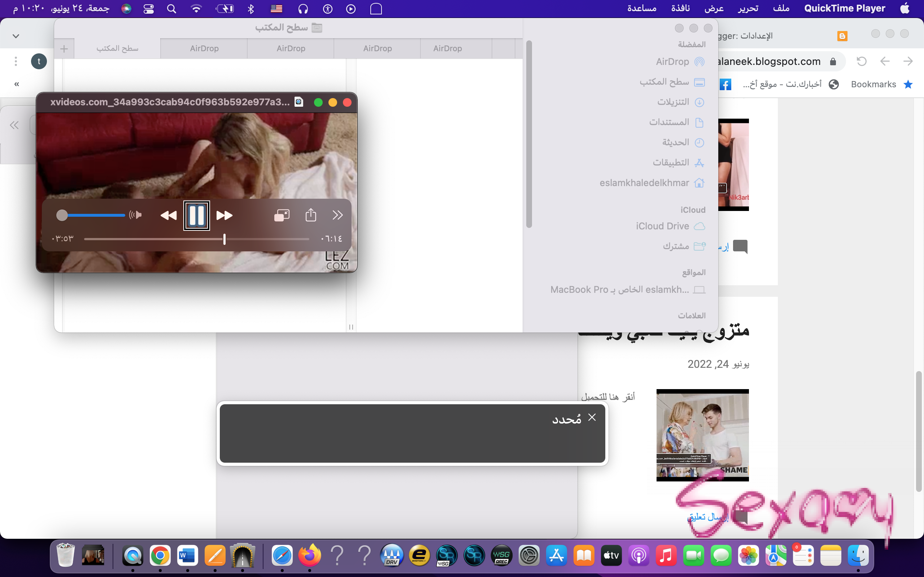Toggle picture-in-picture mode in QuickTime

coord(282,216)
